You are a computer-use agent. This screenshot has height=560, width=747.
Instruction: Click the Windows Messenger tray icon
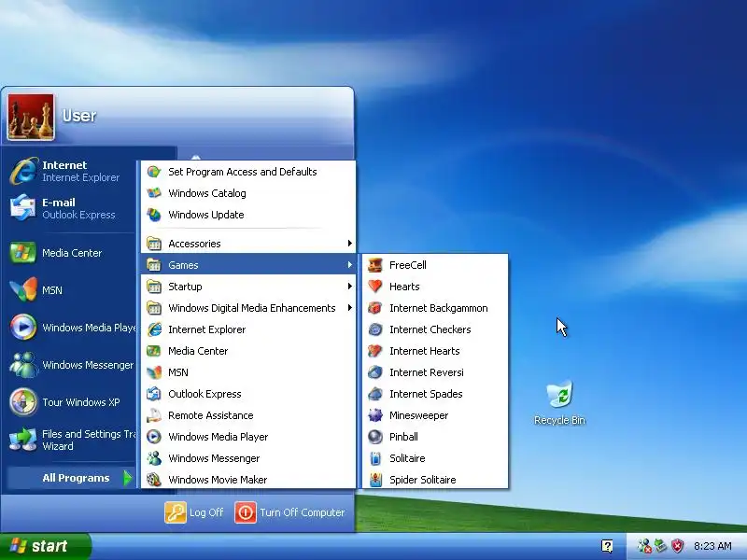[644, 546]
